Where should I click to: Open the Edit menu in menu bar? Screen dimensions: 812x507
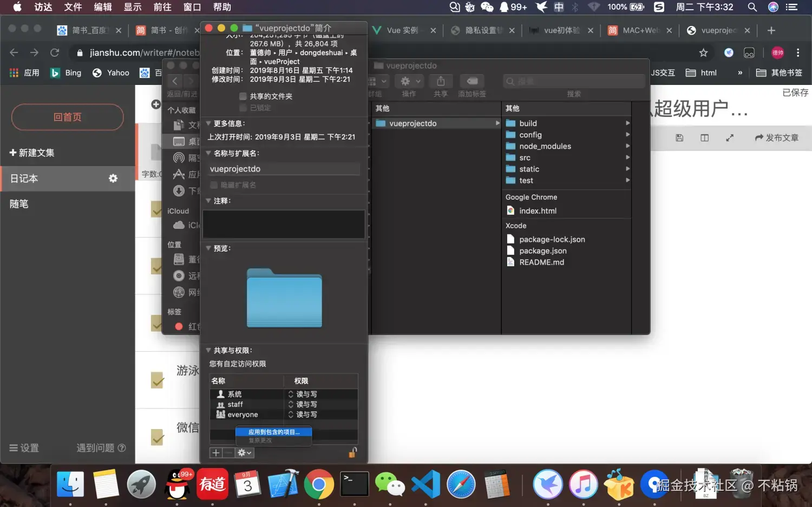(x=103, y=7)
